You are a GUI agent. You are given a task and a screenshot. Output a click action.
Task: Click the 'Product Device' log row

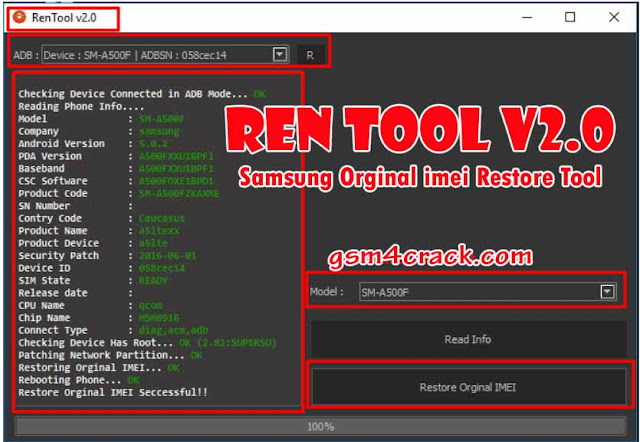tap(93, 243)
